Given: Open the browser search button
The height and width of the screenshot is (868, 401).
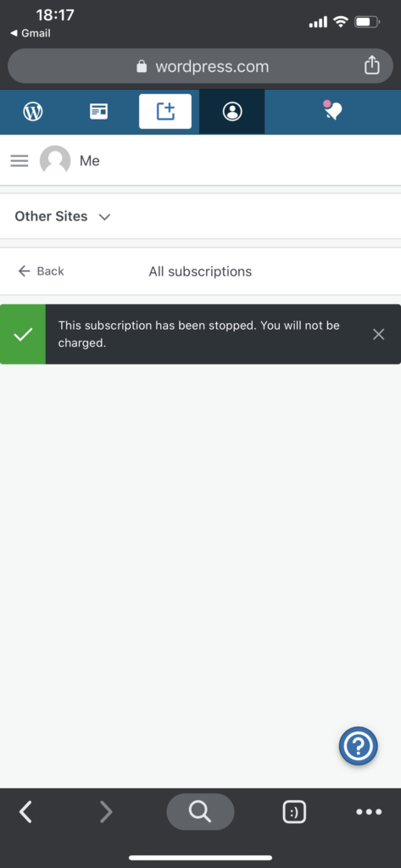Looking at the screenshot, I should pyautogui.click(x=200, y=811).
